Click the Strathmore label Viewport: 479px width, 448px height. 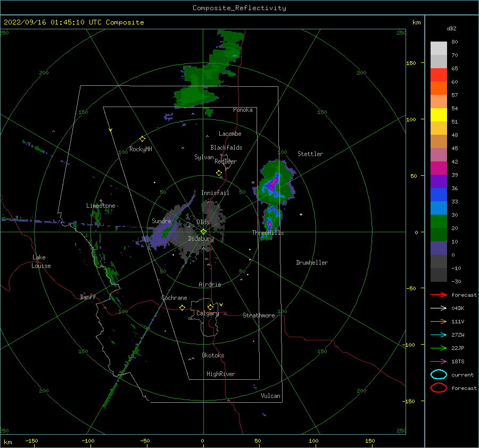tap(259, 315)
